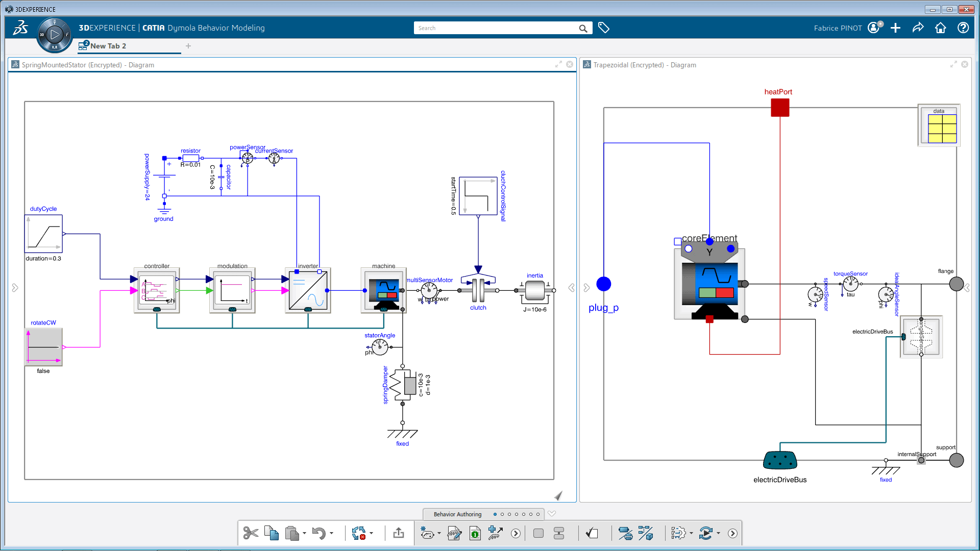
Task: Click in the Search input field
Action: 495,28
